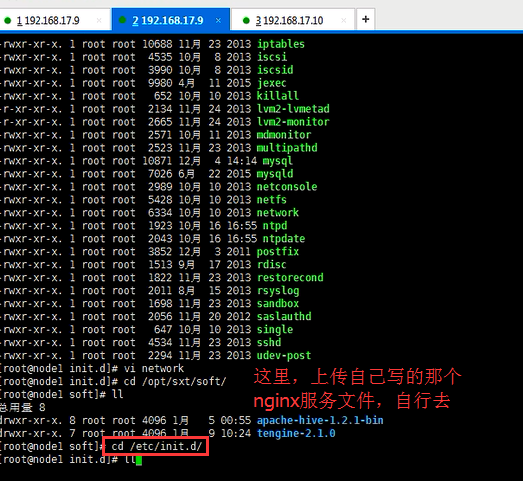Screen dimensions: 523x481
Task: Click timestamp 14:14 in mysql row
Action: (x=242, y=161)
